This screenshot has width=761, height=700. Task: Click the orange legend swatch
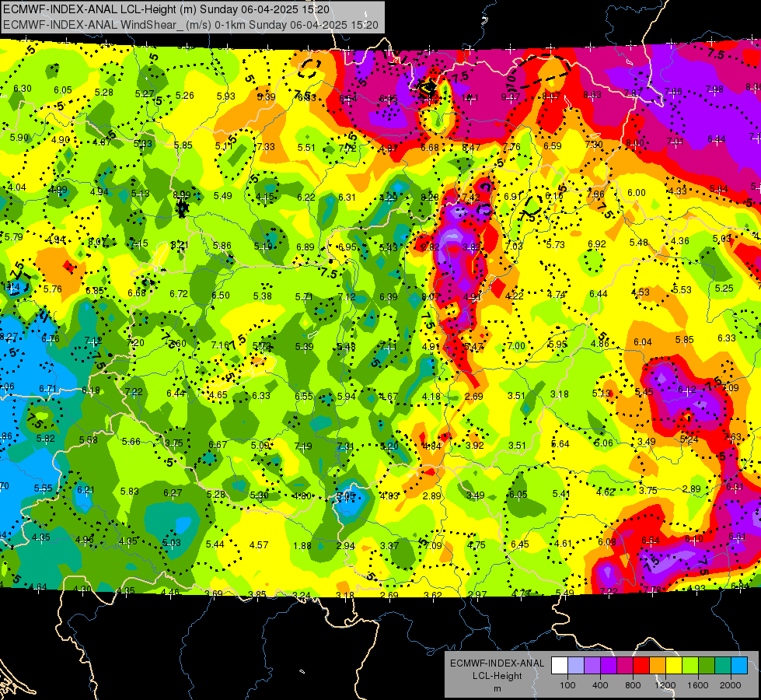click(x=658, y=666)
